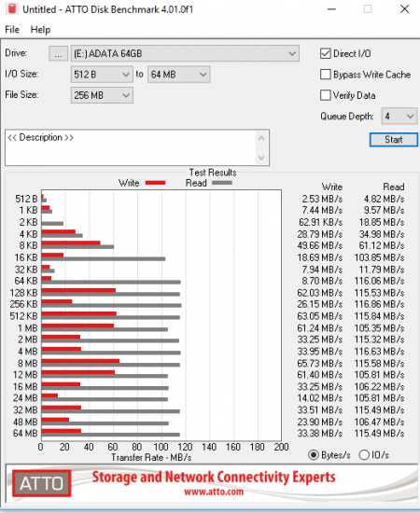Enable the Verify Data checkbox

click(326, 95)
